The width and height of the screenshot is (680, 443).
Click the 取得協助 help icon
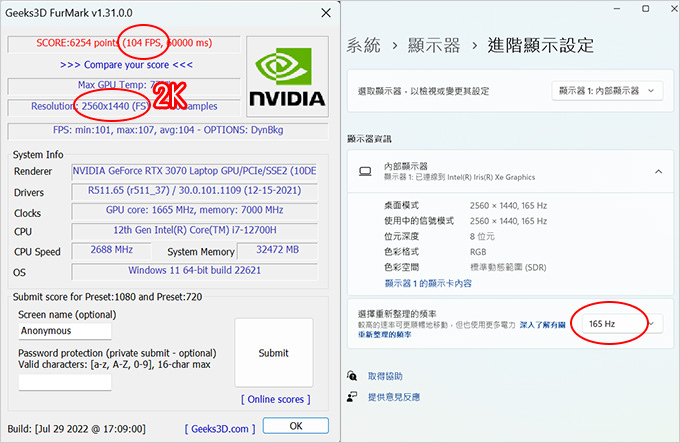point(352,376)
